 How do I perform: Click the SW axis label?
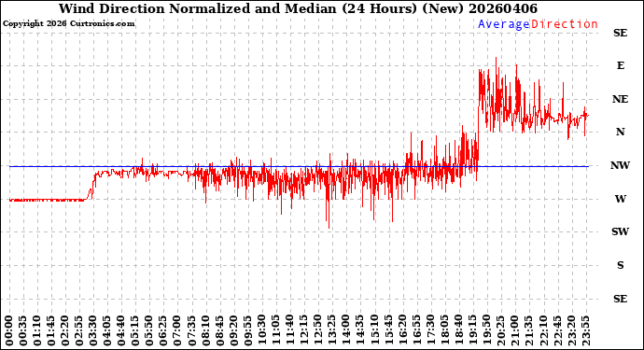(x=620, y=231)
